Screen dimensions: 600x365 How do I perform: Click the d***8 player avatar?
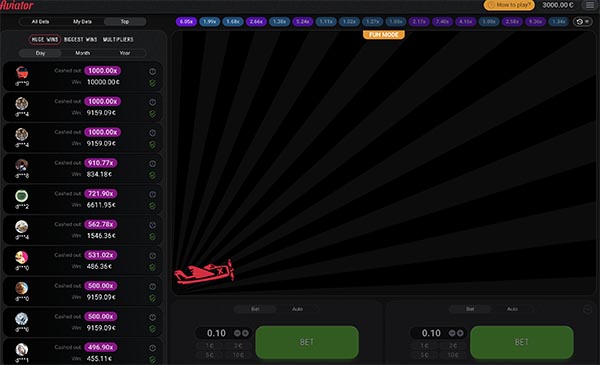[x=22, y=165]
